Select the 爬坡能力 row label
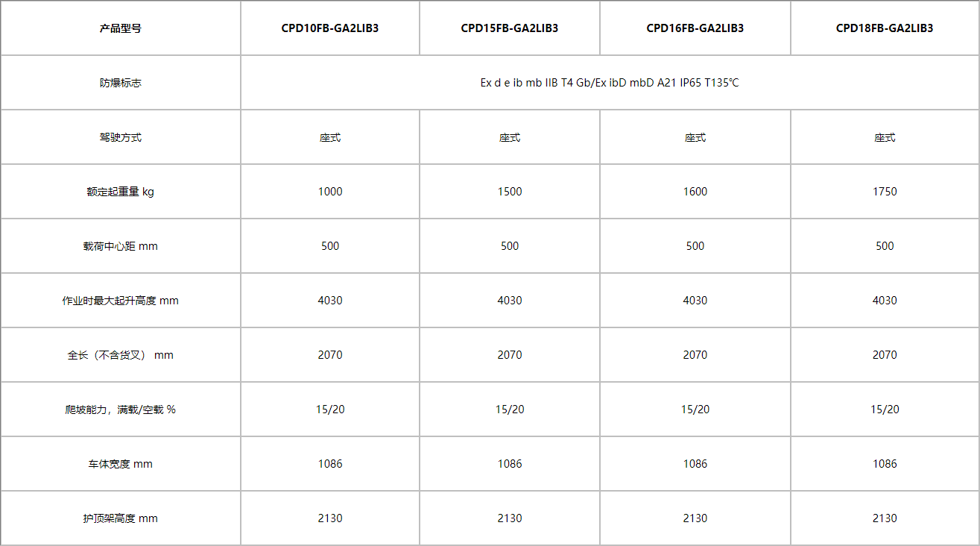 pos(121,409)
